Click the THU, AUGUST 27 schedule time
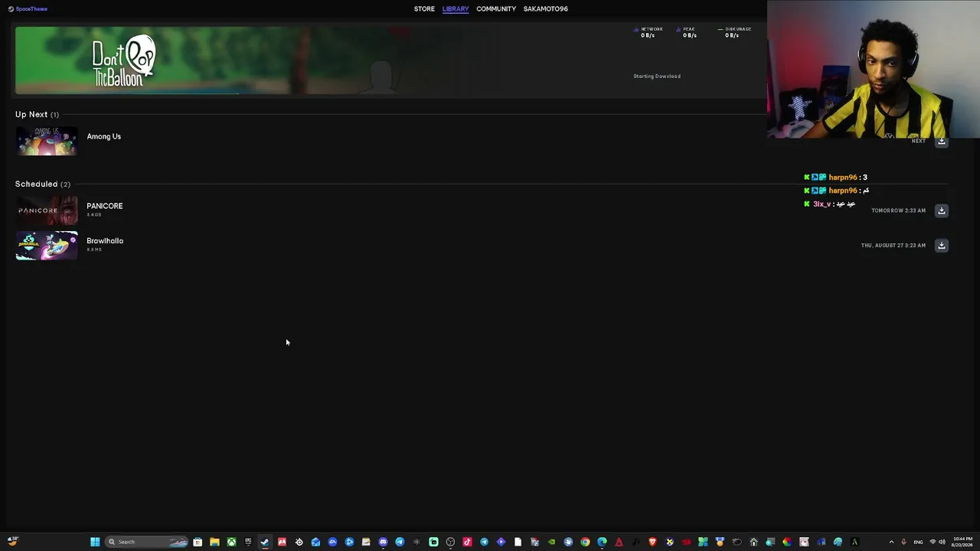This screenshot has height=551, width=980. (x=893, y=246)
